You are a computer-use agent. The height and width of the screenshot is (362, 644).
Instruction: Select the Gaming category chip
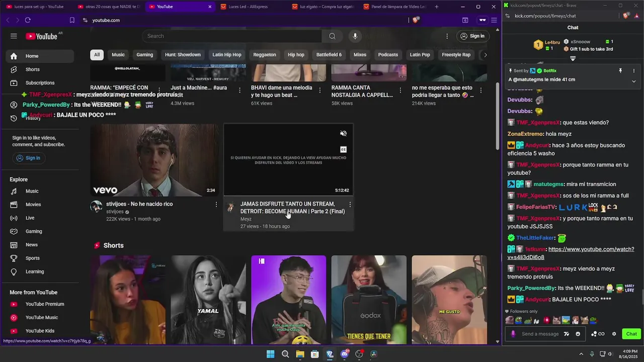point(144,55)
